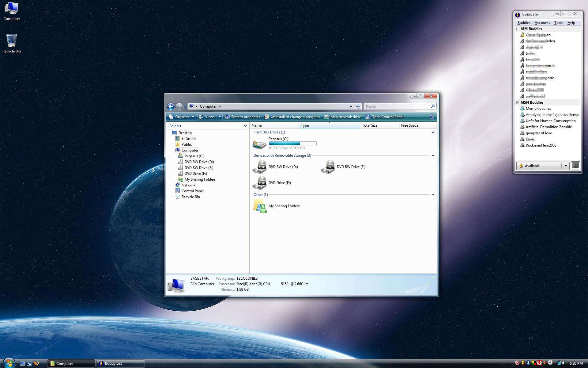Click Open Control Panel button

click(384, 117)
